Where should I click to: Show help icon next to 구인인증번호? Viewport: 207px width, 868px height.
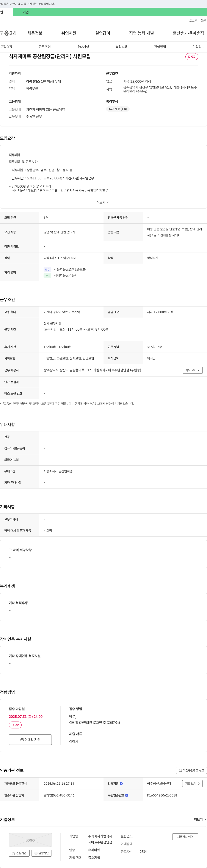tap(127, 795)
